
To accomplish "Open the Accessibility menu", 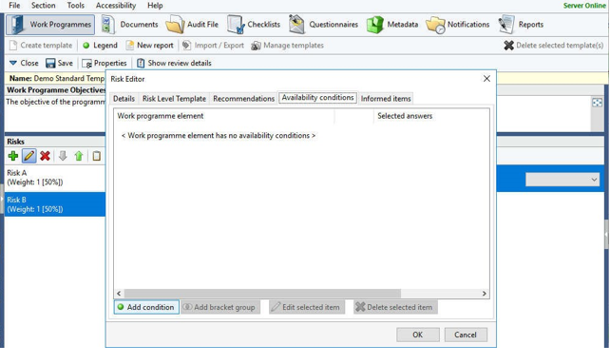I will click(116, 6).
